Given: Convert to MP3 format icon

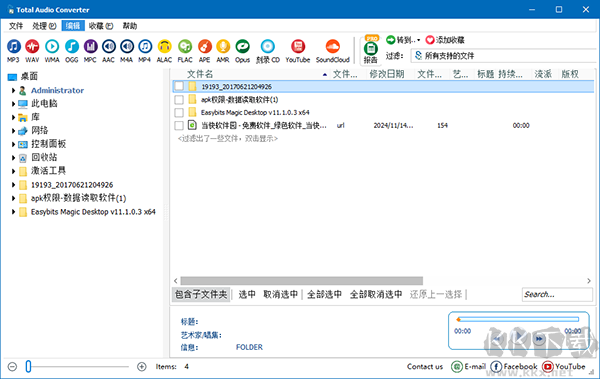Looking at the screenshot, I should [13, 47].
